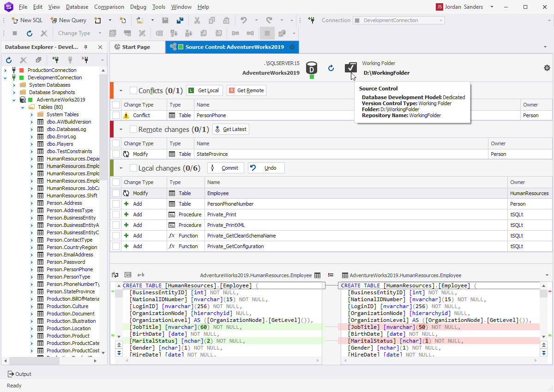Open the Debug menu
Screen dimensions: 554x392
pos(138,7)
